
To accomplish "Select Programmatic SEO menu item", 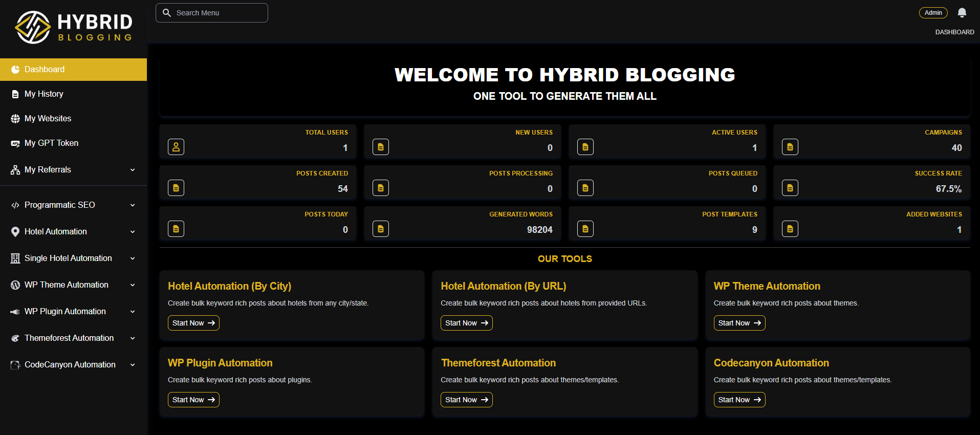I will pyautogui.click(x=73, y=205).
